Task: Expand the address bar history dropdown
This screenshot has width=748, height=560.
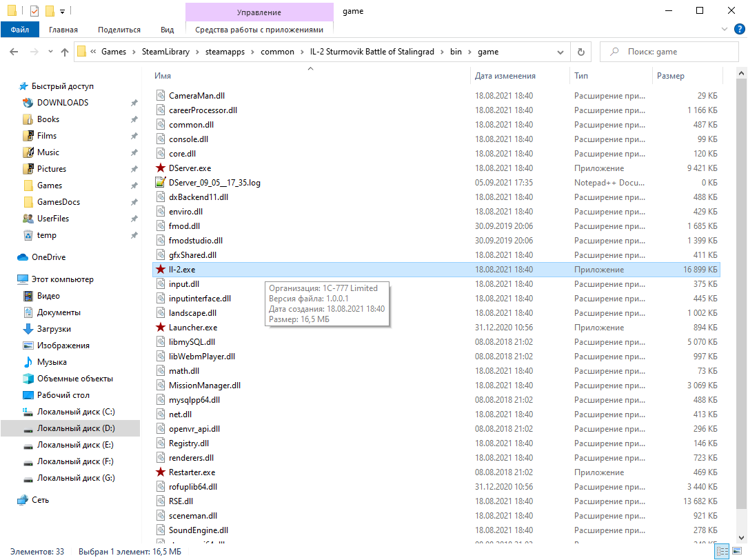Action: pos(560,52)
